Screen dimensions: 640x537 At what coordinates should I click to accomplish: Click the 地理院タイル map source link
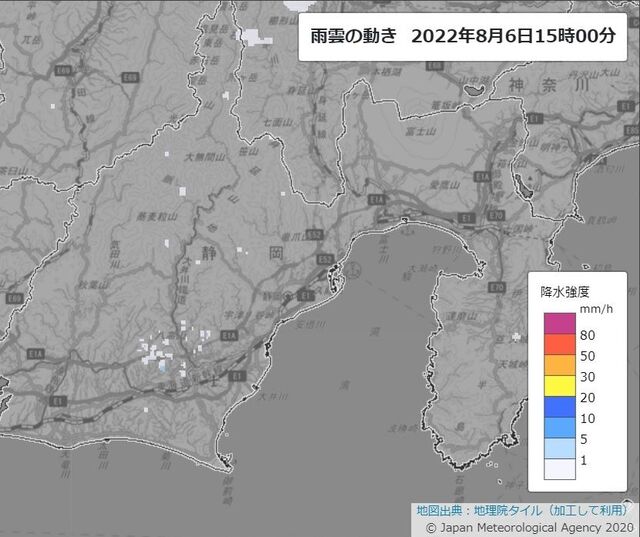[x=508, y=510]
